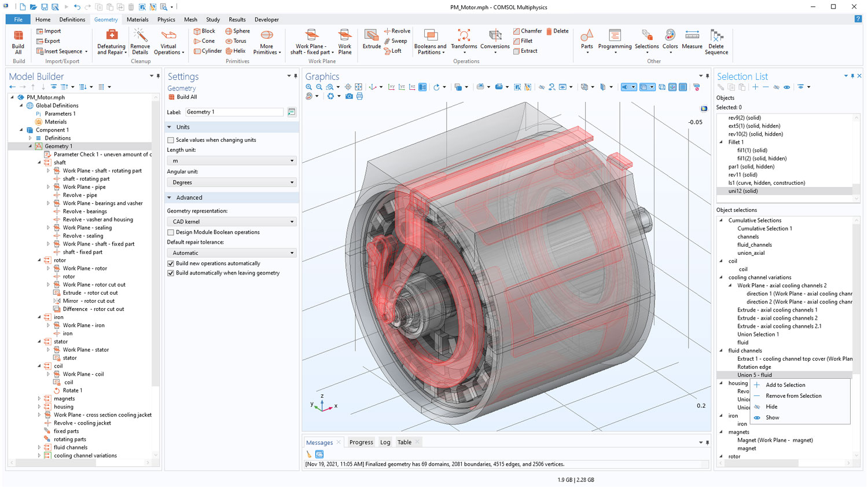Check Design Module Boolean operations
The height and width of the screenshot is (487, 868).
point(171,232)
